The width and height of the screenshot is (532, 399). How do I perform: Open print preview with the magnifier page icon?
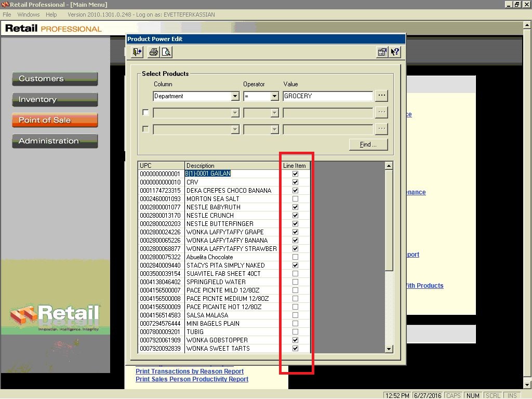[166, 52]
